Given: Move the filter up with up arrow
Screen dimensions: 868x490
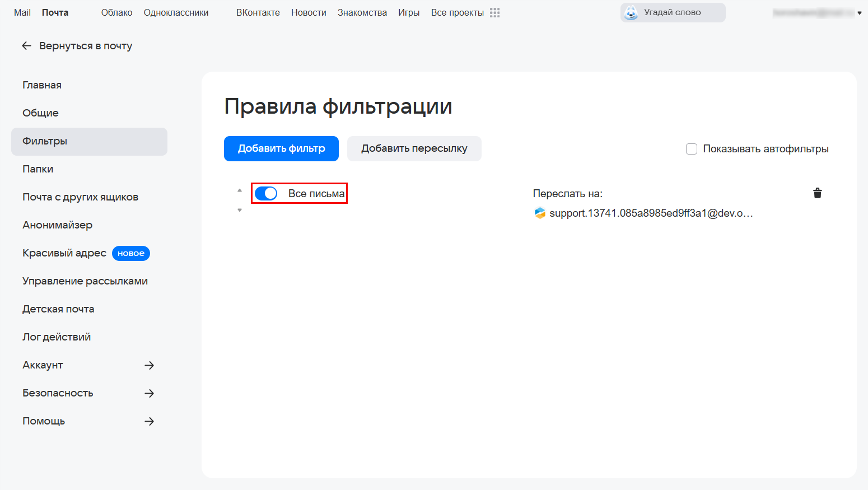Looking at the screenshot, I should [240, 190].
